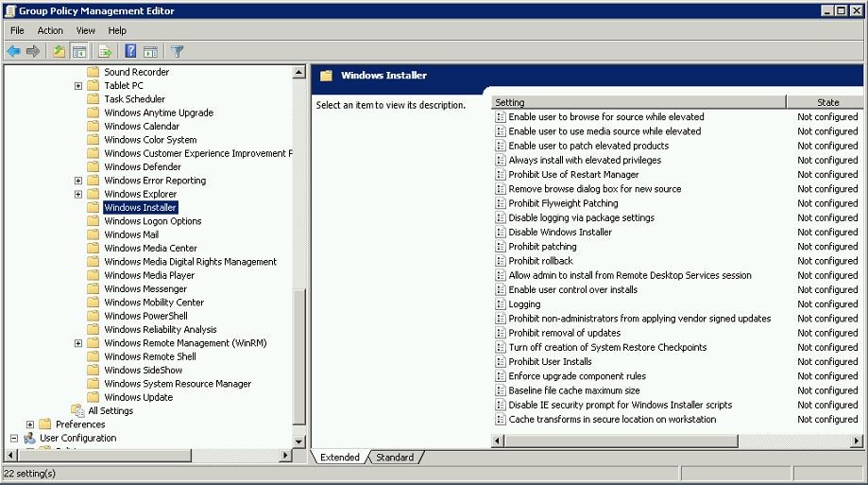Select Windows Mobility Center folder
Screen dimensions: 868x485
point(154,303)
